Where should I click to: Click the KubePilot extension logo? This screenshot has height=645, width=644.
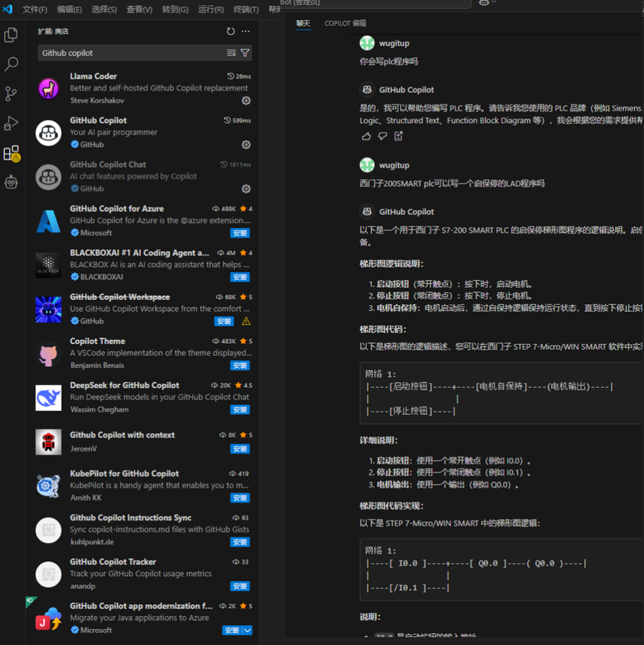(x=48, y=486)
